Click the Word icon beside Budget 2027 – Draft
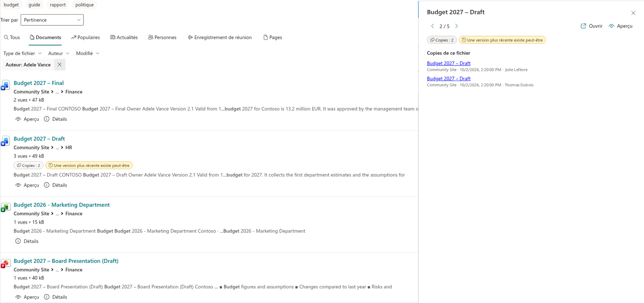 click(x=5, y=141)
